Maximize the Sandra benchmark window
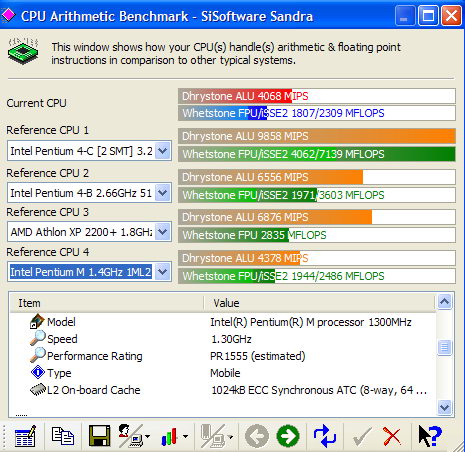 point(428,15)
